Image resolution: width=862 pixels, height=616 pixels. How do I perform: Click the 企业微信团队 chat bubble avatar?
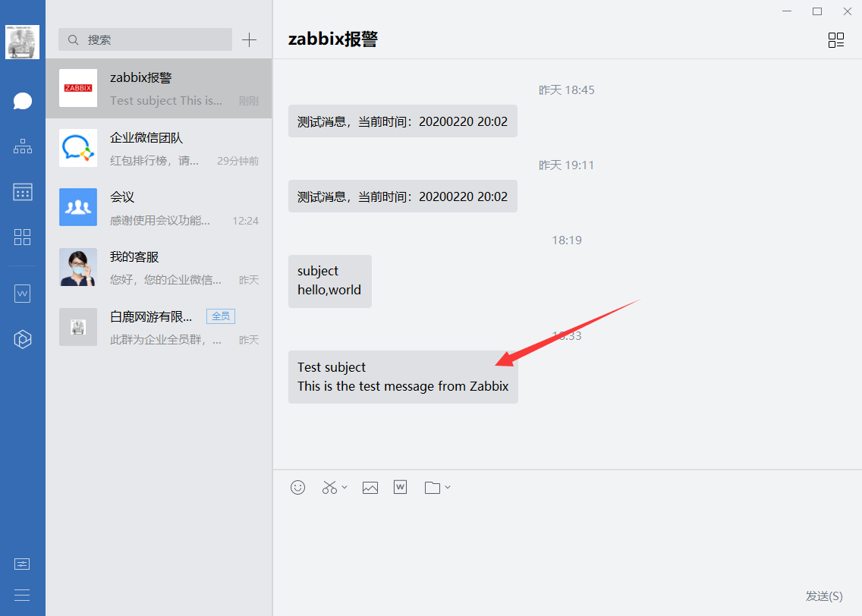click(x=78, y=148)
